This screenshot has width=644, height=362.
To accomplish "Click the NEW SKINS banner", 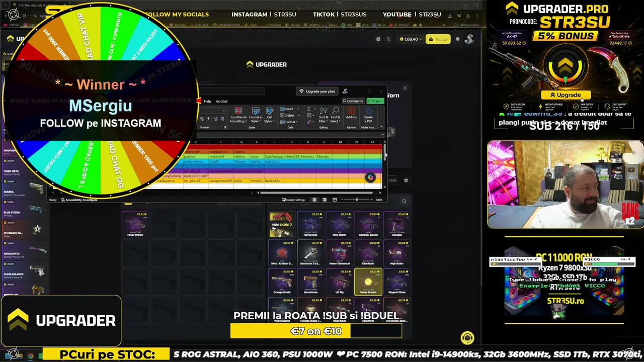I will point(281,224).
